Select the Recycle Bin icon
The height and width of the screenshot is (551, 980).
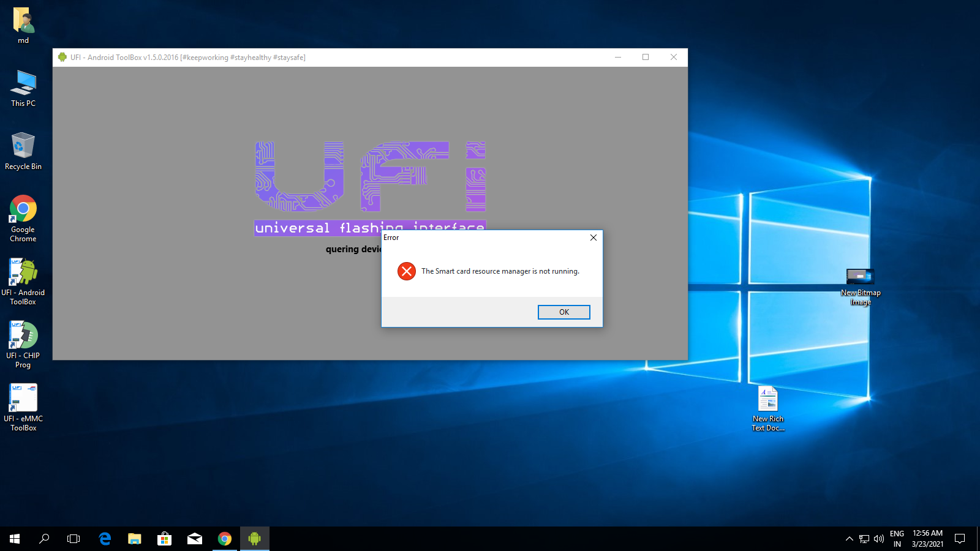(23, 151)
